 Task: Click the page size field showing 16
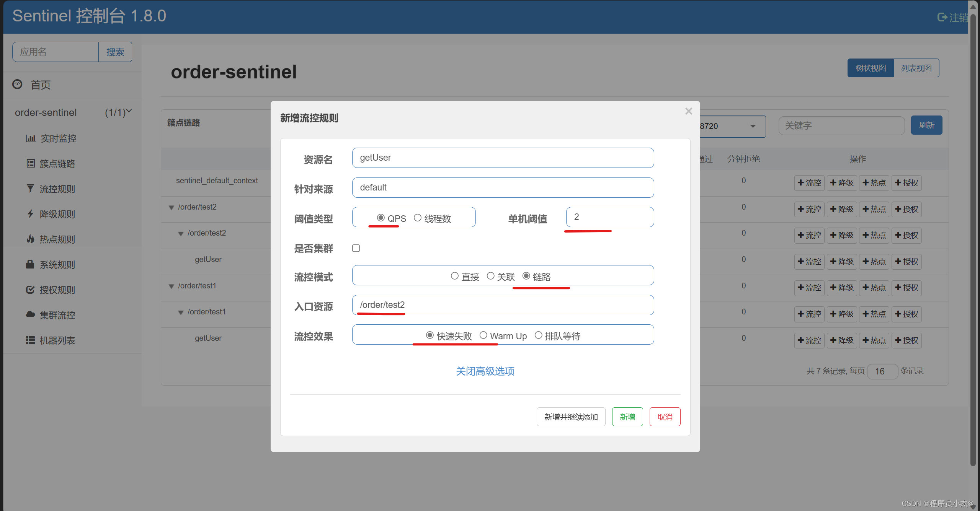(x=882, y=371)
